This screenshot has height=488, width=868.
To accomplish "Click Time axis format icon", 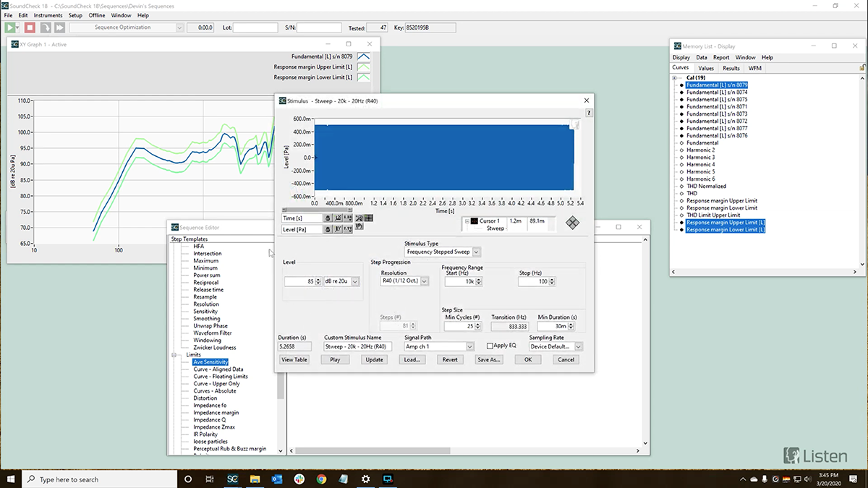I will point(347,218).
